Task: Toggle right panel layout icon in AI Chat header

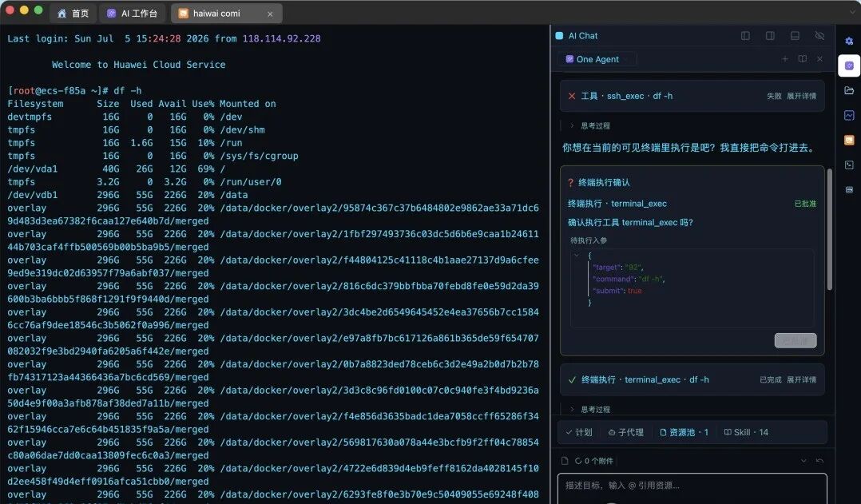Action: click(770, 36)
